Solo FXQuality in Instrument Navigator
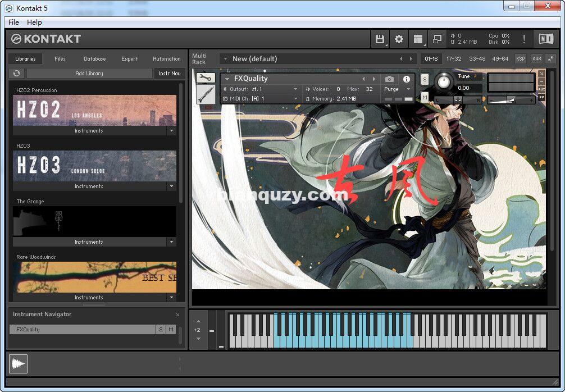 pyautogui.click(x=161, y=329)
